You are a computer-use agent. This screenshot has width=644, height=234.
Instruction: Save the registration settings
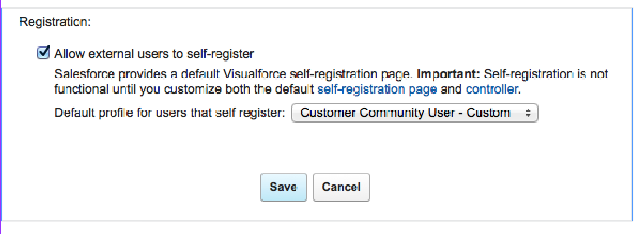pyautogui.click(x=283, y=187)
